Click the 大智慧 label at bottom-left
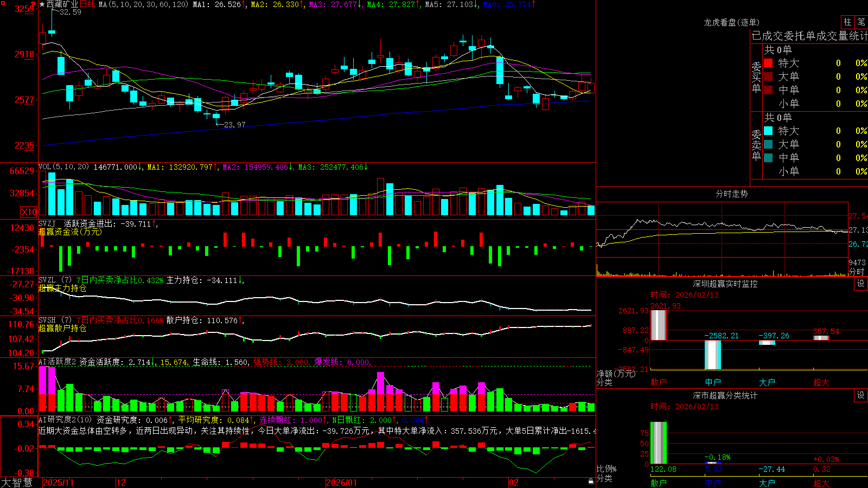 pyautogui.click(x=17, y=483)
